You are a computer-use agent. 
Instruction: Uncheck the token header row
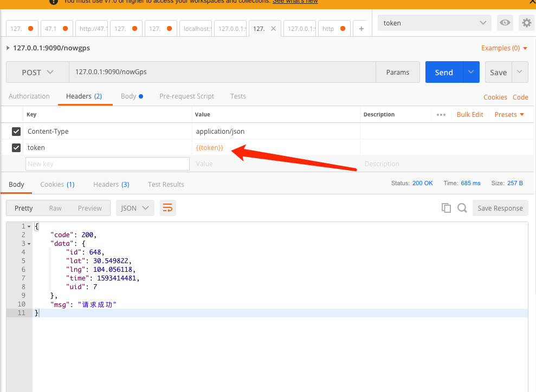point(16,147)
